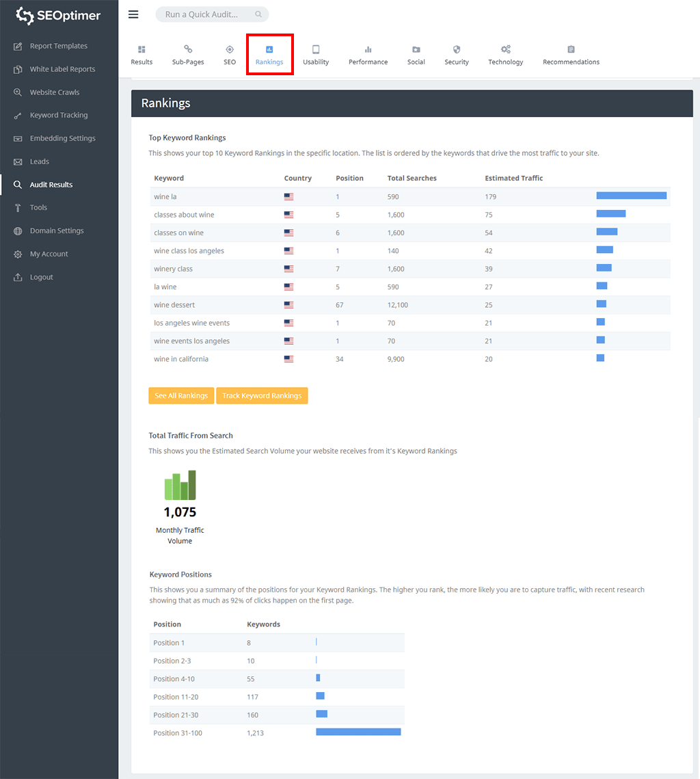Click the Track Keyword Rankings button
Viewport: 700px width, 779px height.
[262, 396]
